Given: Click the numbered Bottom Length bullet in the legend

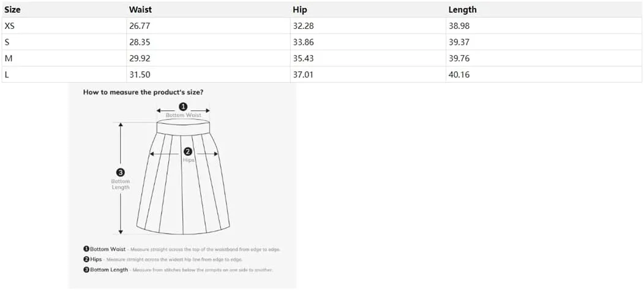Looking at the screenshot, I should point(86,270).
